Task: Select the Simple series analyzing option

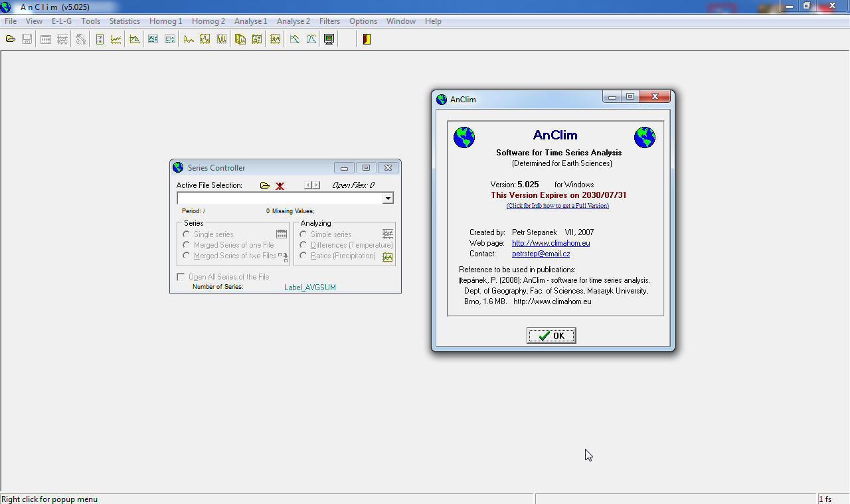Action: click(x=303, y=234)
